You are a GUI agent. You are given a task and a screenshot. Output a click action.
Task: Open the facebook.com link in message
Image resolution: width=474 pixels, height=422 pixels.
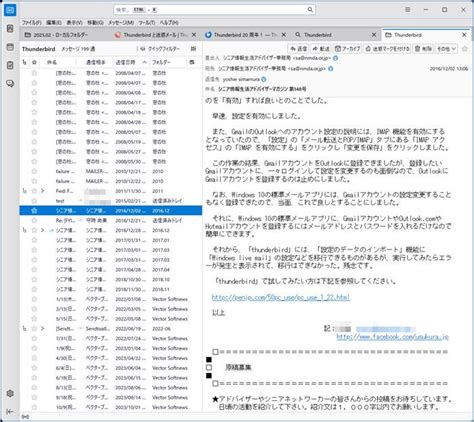point(393,337)
